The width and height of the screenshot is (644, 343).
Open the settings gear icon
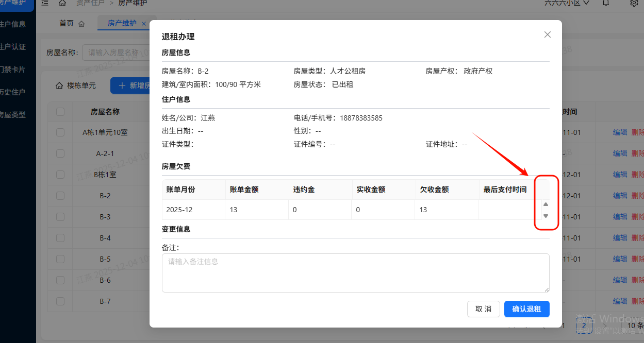[633, 4]
